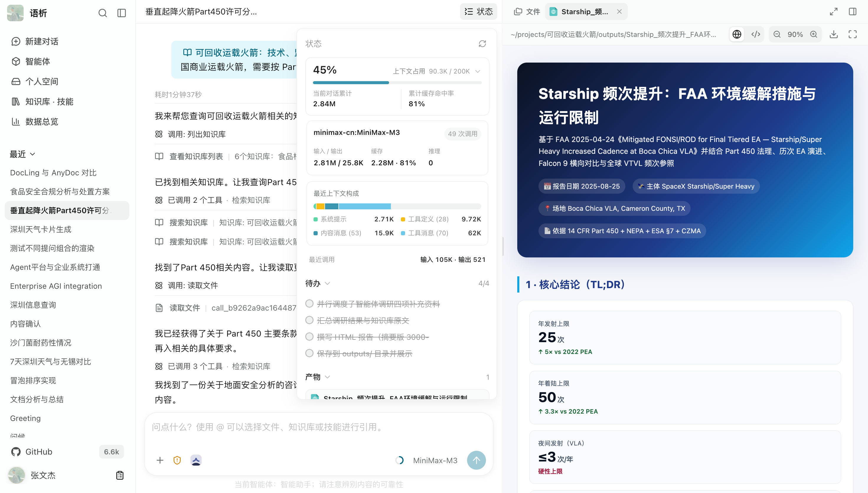Click the send arrow button

pyautogui.click(x=476, y=460)
